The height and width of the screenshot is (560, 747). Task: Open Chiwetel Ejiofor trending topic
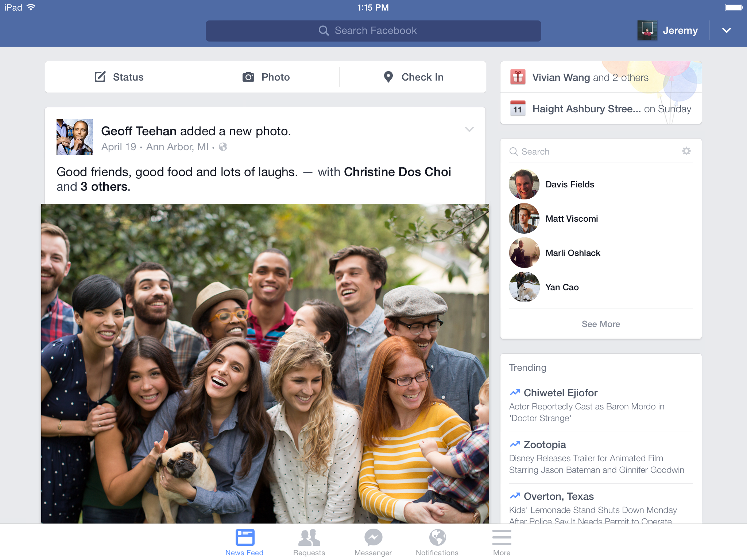pos(561,393)
